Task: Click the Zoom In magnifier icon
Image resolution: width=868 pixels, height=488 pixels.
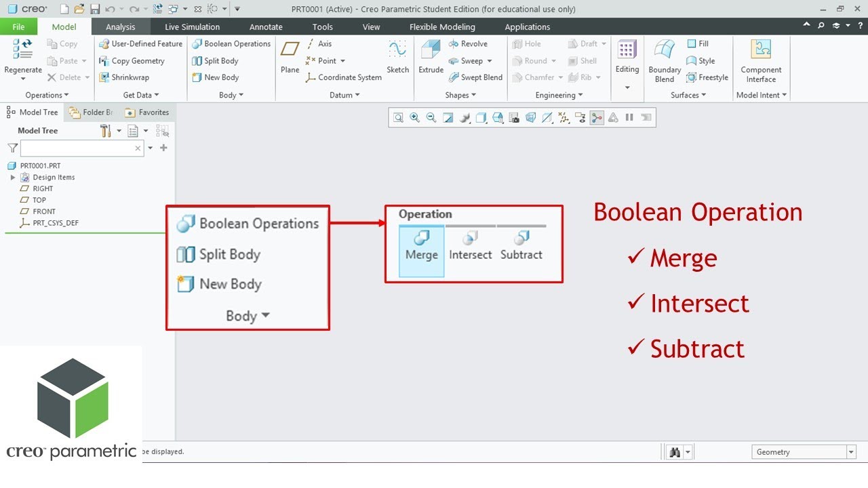Action: click(415, 118)
